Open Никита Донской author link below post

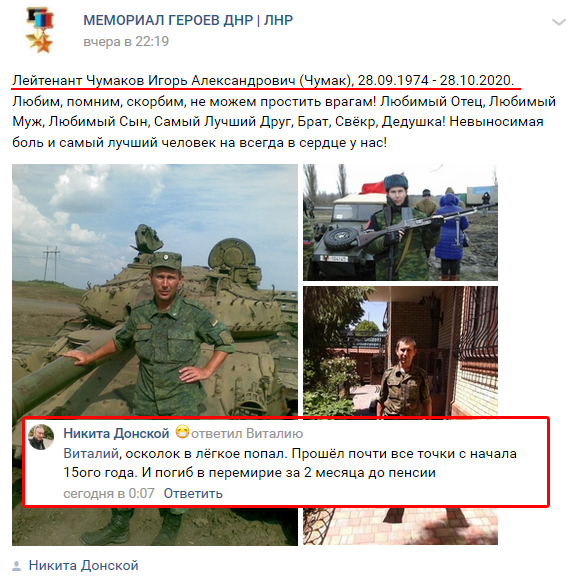pyautogui.click(x=84, y=565)
